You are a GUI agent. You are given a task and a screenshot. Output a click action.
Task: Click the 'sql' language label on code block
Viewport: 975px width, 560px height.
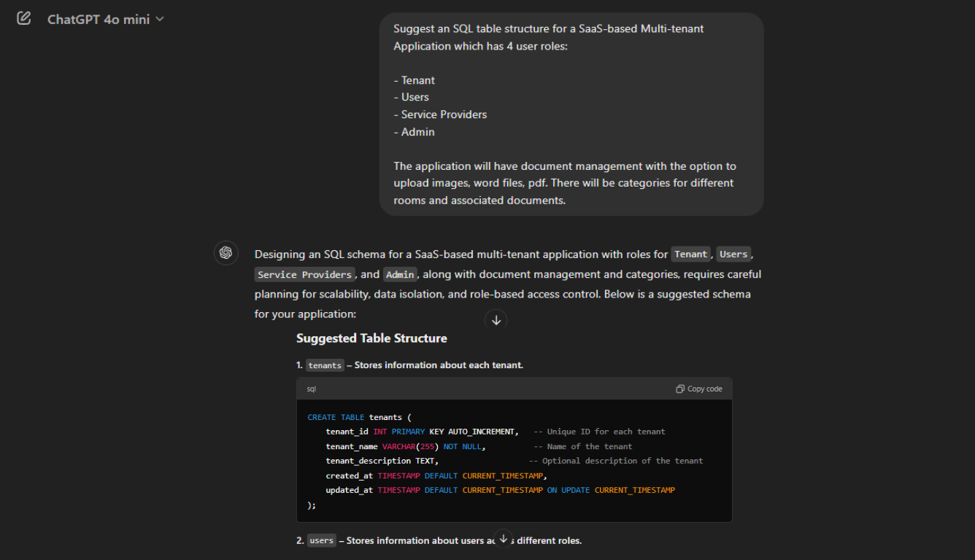coord(312,389)
